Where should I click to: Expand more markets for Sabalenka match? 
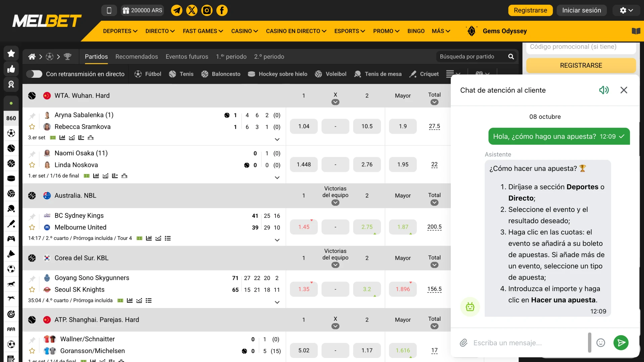tap(277, 139)
